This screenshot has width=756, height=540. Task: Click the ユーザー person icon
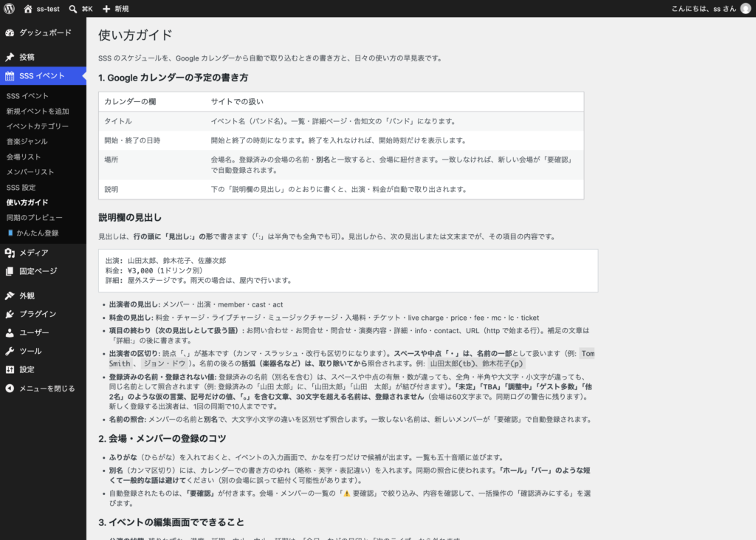click(x=10, y=332)
